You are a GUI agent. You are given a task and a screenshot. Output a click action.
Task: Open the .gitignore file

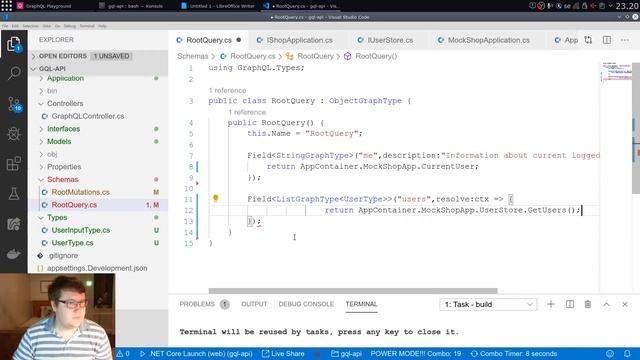click(98, 255)
